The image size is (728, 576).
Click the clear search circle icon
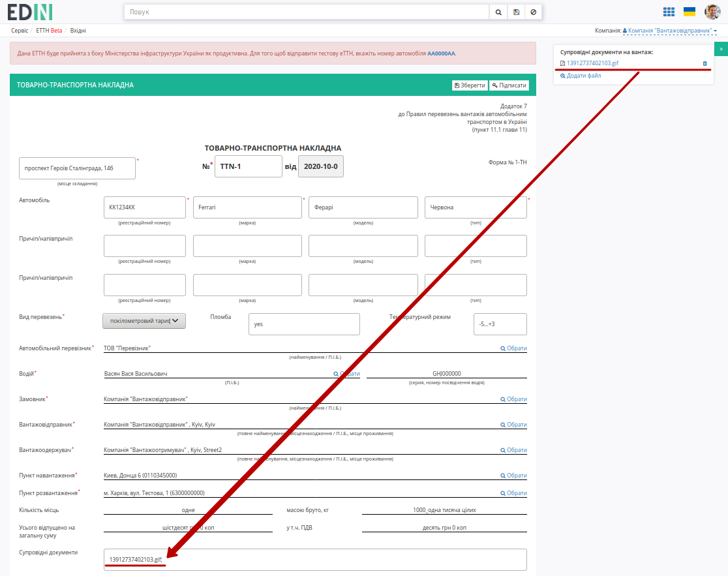(534, 12)
